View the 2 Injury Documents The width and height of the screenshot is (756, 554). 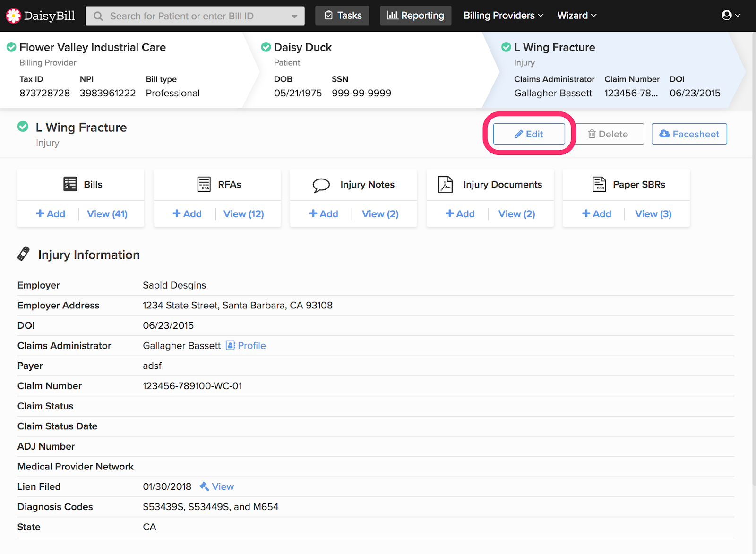point(517,214)
